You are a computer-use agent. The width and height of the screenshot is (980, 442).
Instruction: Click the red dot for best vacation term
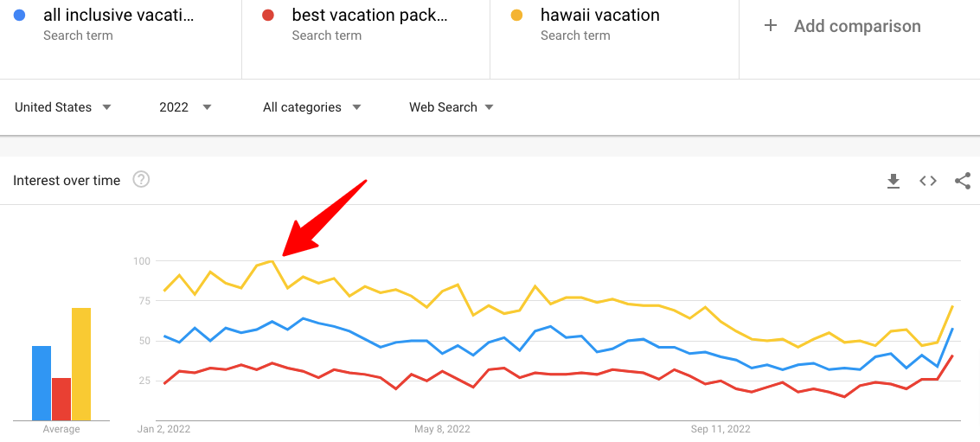coord(268,16)
